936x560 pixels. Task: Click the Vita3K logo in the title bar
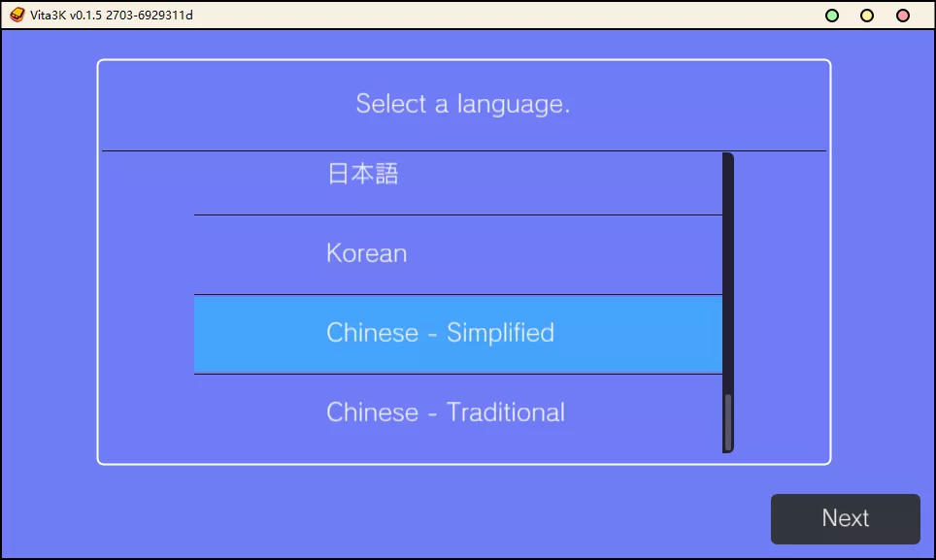click(x=17, y=15)
